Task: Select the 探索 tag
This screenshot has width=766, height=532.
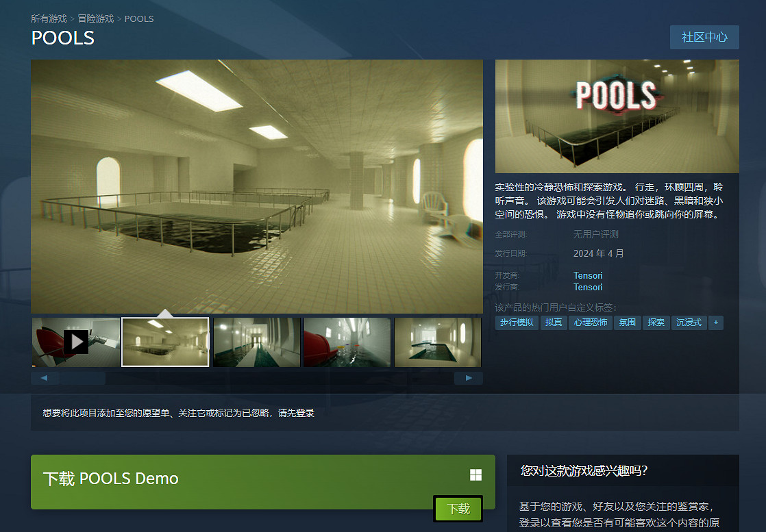Action: click(x=656, y=322)
